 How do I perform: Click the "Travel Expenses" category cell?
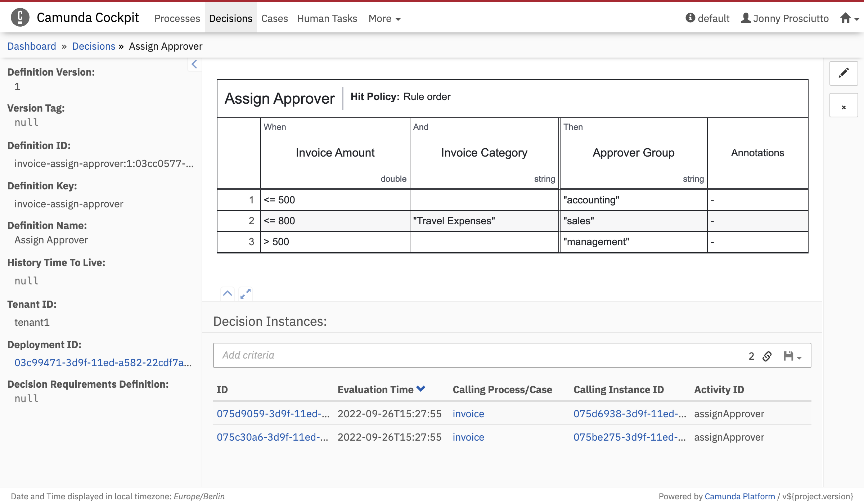[484, 221]
